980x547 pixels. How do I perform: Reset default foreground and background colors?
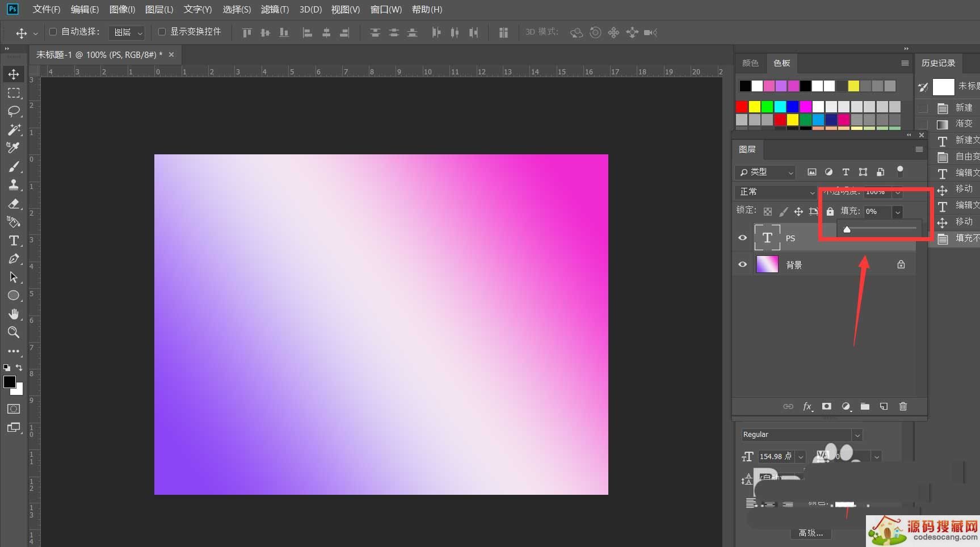pos(7,368)
